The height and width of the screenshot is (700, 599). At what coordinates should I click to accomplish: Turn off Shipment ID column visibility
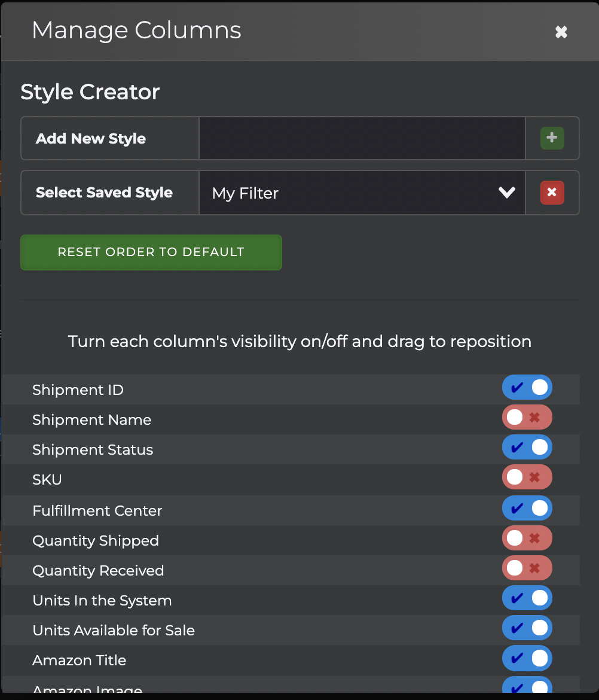pyautogui.click(x=527, y=388)
